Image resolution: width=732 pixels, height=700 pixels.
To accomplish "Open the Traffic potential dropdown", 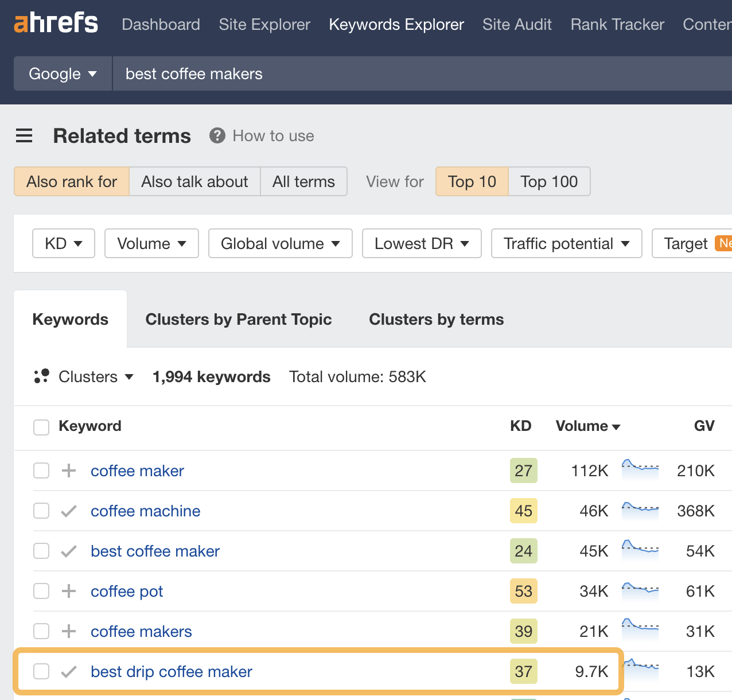I will point(566,243).
